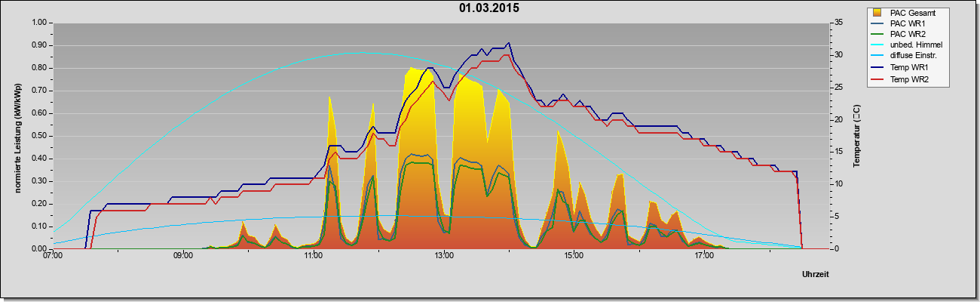Click the 0.50 left axis value
Viewport: 980px width, 302px height.
click(39, 136)
